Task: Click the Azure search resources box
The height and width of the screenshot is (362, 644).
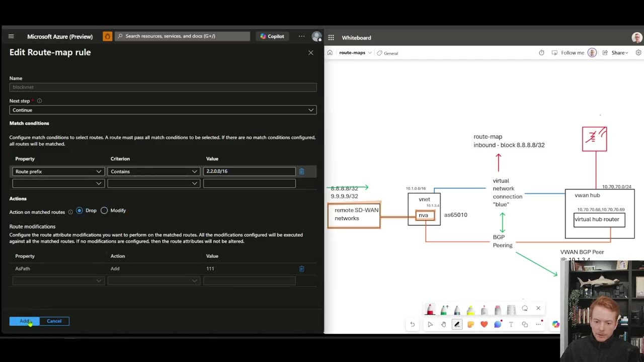Action: [182, 36]
